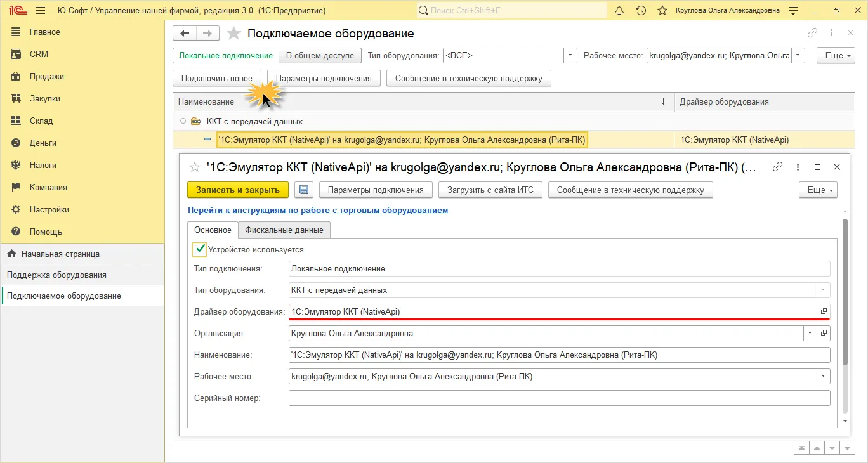Viewport: 868px width, 463px height.
Task: Click Сообщение в техническую поддержку above list
Action: (x=469, y=78)
